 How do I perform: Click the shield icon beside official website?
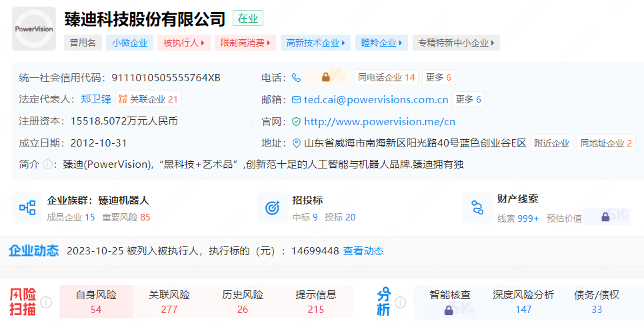297,122
